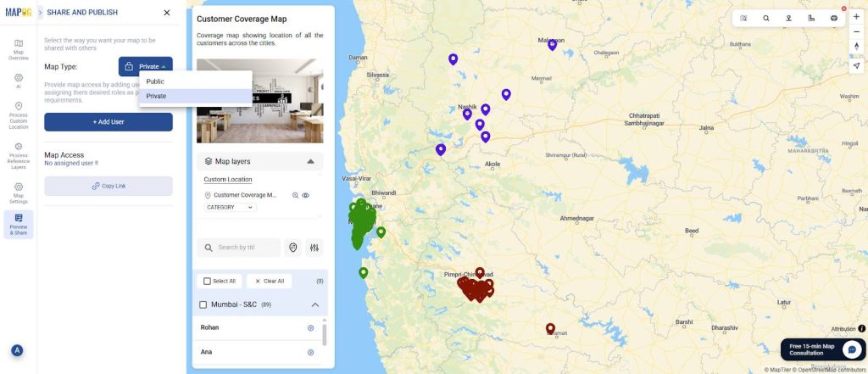Image resolution: width=868 pixels, height=374 pixels.
Task: Click the green marker east of Mumbai cluster
Action: 381,232
